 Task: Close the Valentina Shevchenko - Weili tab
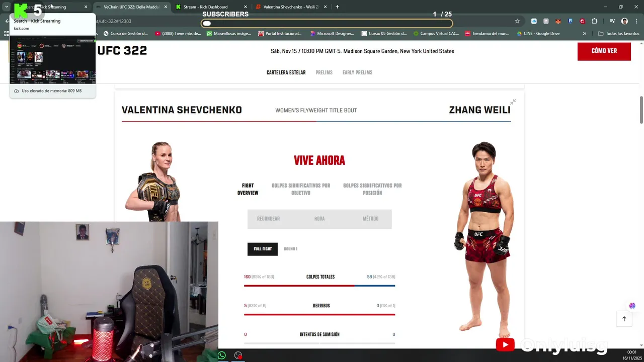pos(325,7)
